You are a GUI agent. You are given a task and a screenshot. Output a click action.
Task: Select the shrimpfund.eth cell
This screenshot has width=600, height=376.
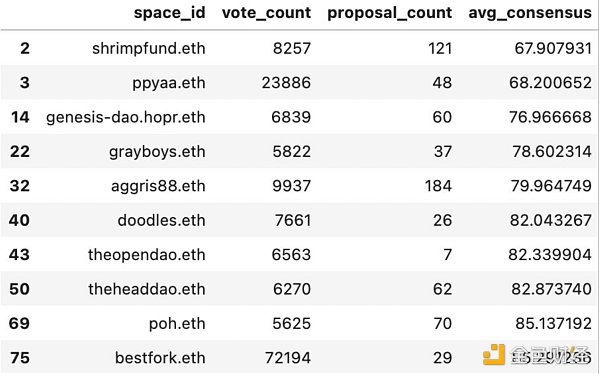tap(149, 49)
